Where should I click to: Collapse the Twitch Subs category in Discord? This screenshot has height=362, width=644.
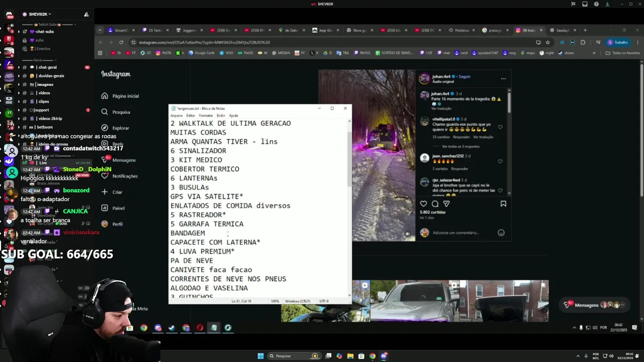point(49,24)
